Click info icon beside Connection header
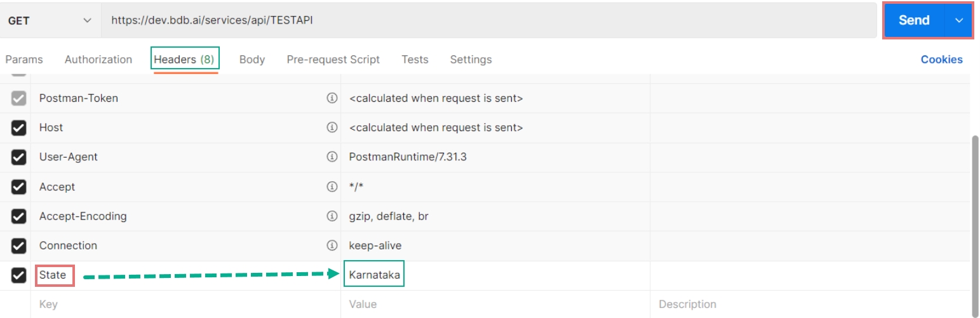The height and width of the screenshot is (318, 980). [331, 245]
